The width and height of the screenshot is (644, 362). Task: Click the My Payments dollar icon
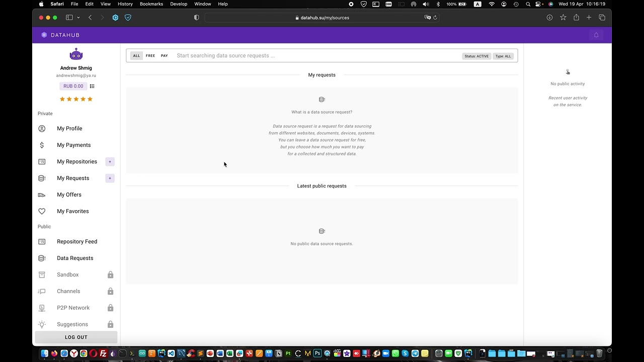[42, 145]
